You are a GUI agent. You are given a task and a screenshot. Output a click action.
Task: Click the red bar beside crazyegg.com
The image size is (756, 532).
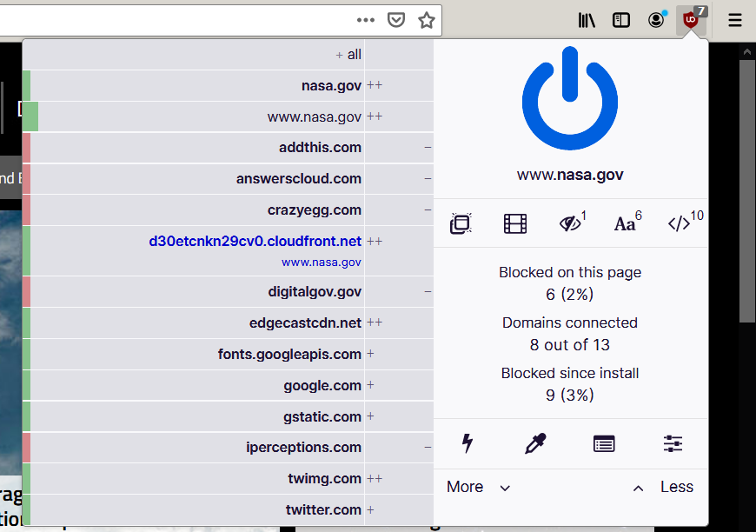(27, 209)
